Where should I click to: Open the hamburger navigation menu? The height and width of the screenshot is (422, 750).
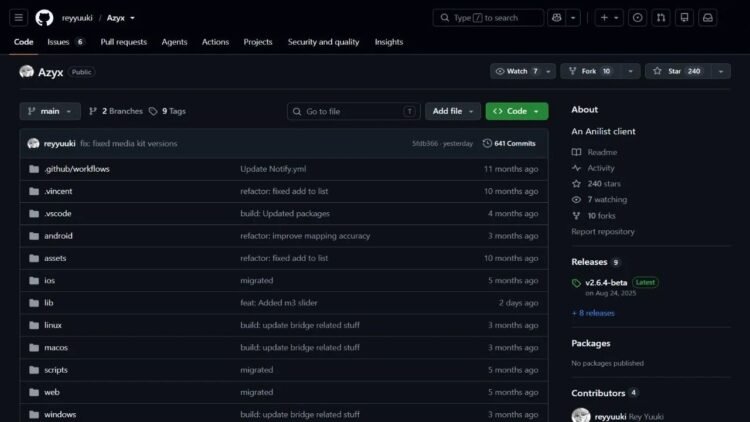click(x=19, y=18)
